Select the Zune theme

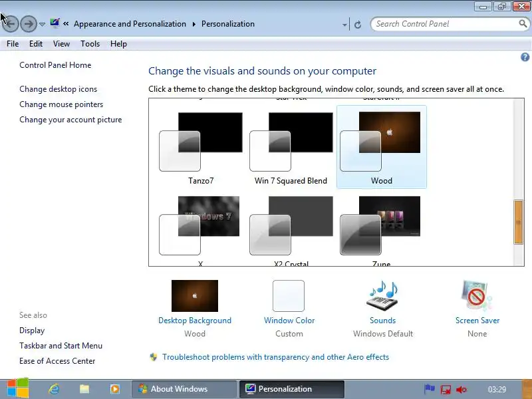[382, 228]
